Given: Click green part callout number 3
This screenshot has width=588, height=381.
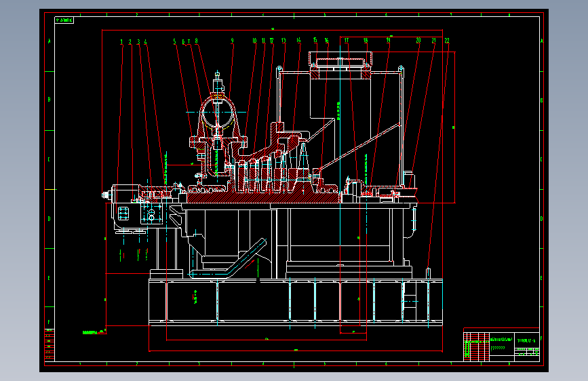Looking at the screenshot, I should click(x=138, y=41).
